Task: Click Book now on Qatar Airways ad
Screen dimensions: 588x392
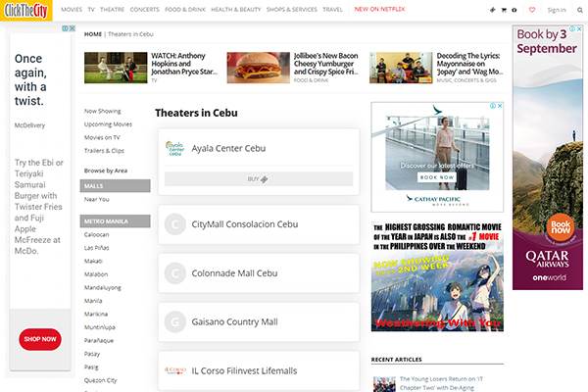Action: click(x=561, y=227)
